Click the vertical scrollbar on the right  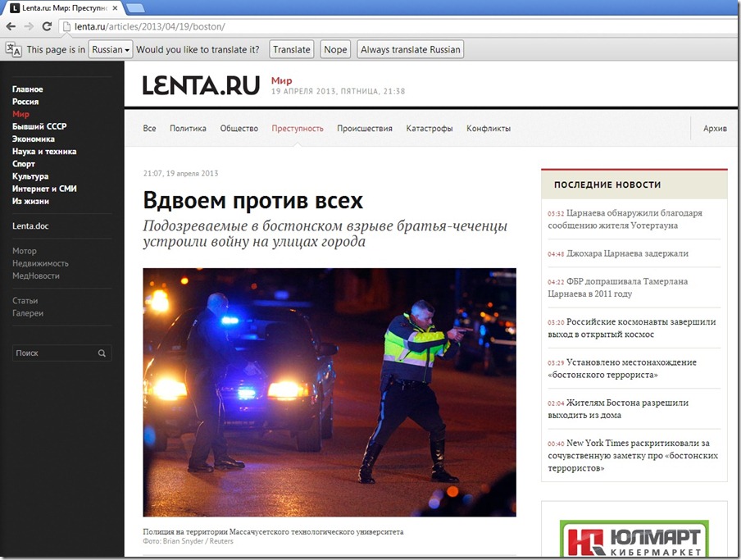735,246
